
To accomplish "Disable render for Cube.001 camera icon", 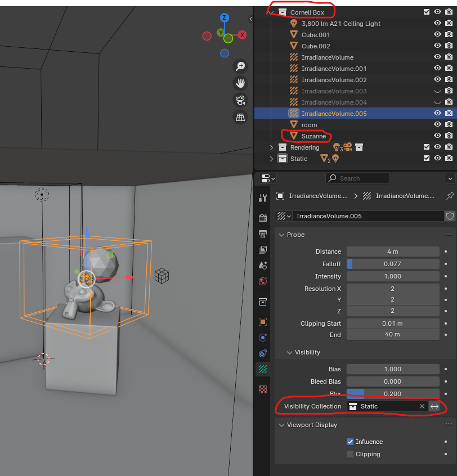I will pos(449,34).
